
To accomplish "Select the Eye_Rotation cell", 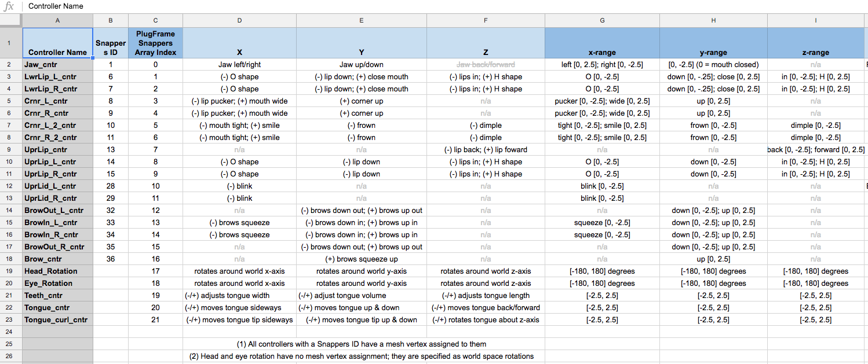I will click(57, 284).
